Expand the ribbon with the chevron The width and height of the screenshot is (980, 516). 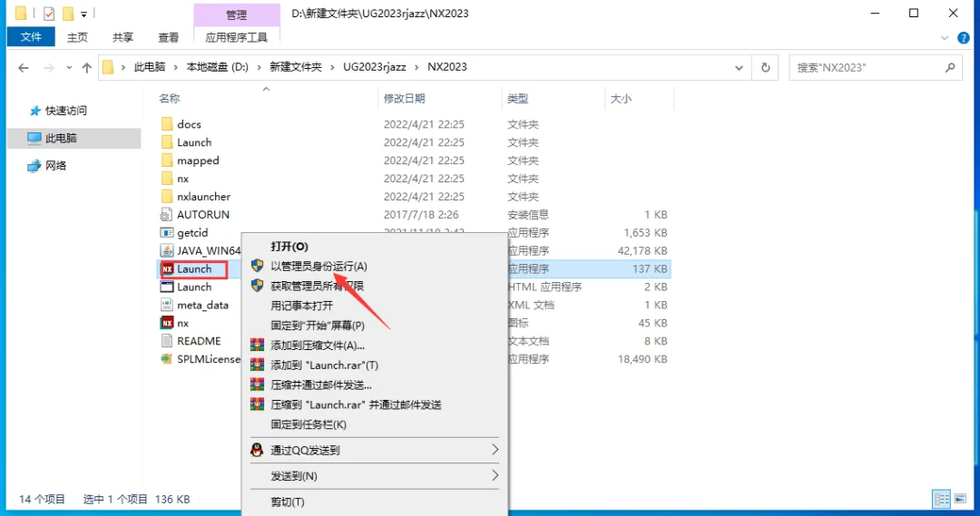click(x=945, y=38)
